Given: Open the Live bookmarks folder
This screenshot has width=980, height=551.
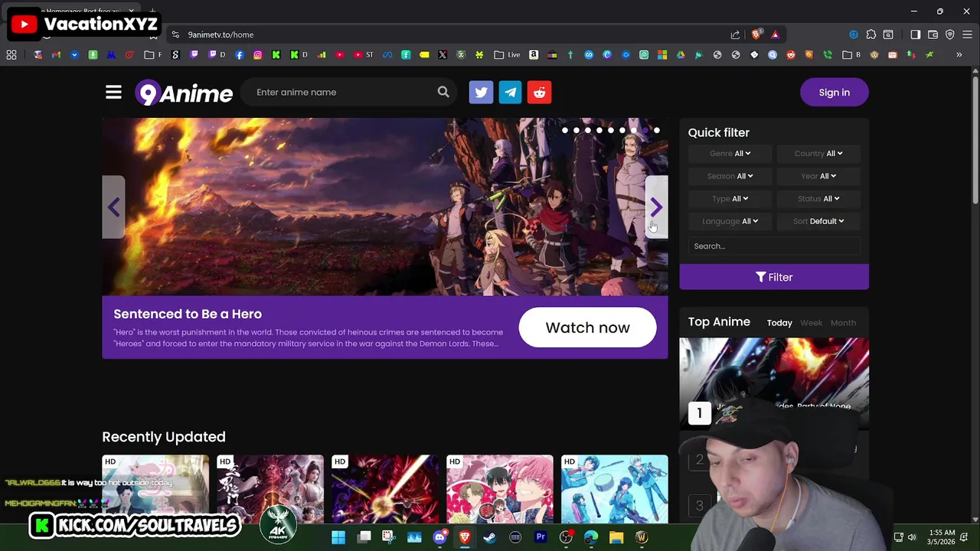Looking at the screenshot, I should coord(507,54).
